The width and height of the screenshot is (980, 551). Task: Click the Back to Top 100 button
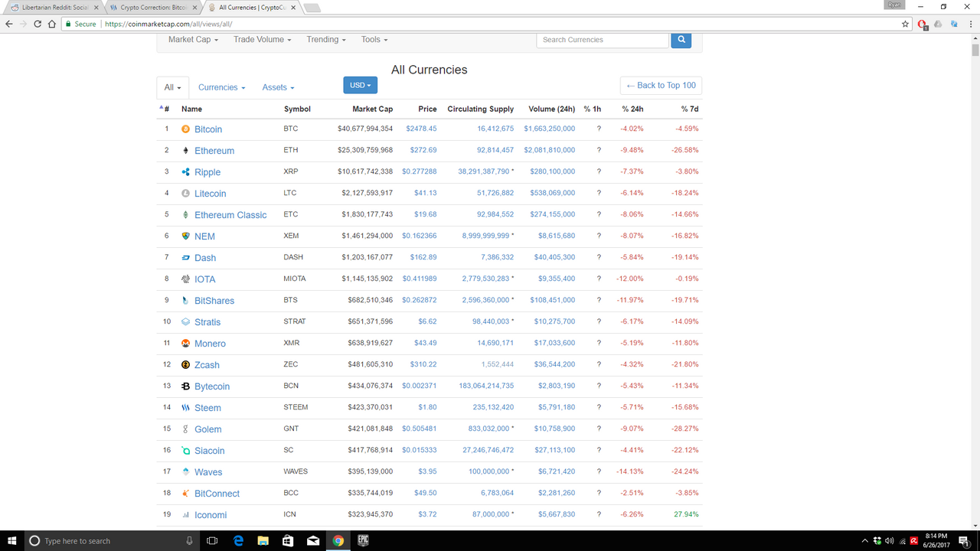[x=661, y=85]
